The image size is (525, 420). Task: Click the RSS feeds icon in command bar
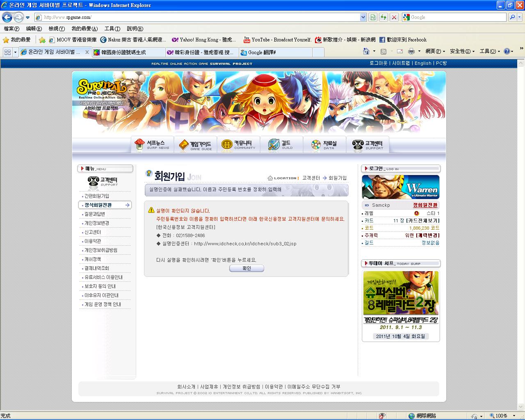click(x=383, y=51)
